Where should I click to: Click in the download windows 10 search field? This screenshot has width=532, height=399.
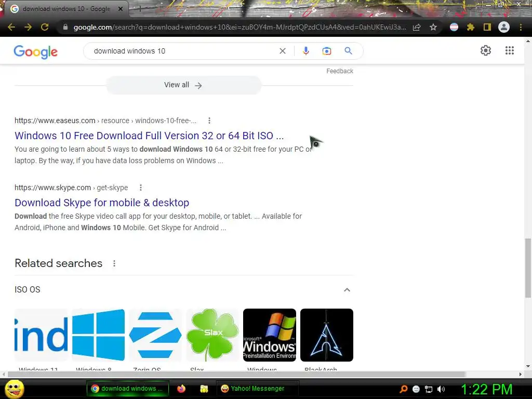point(183,51)
